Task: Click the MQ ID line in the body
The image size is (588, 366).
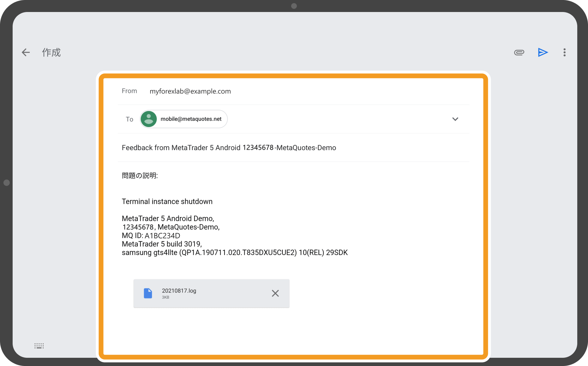Action: tap(151, 236)
